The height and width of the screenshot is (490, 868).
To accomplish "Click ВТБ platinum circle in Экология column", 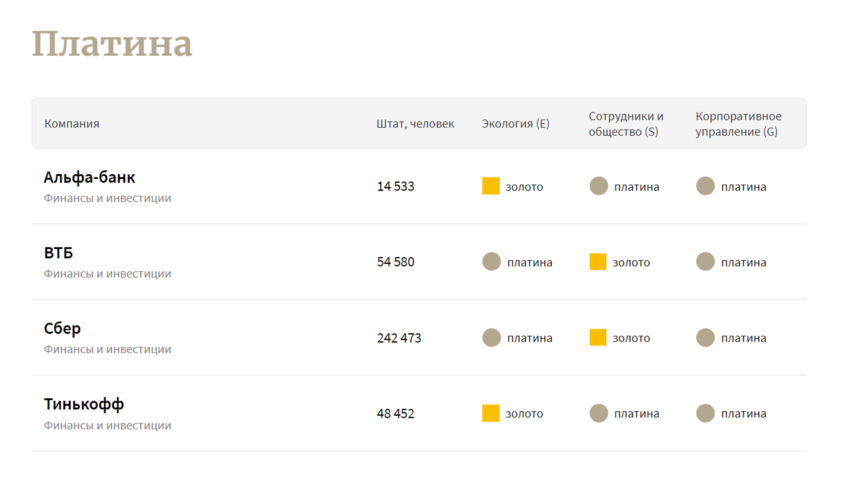I will click(x=491, y=262).
